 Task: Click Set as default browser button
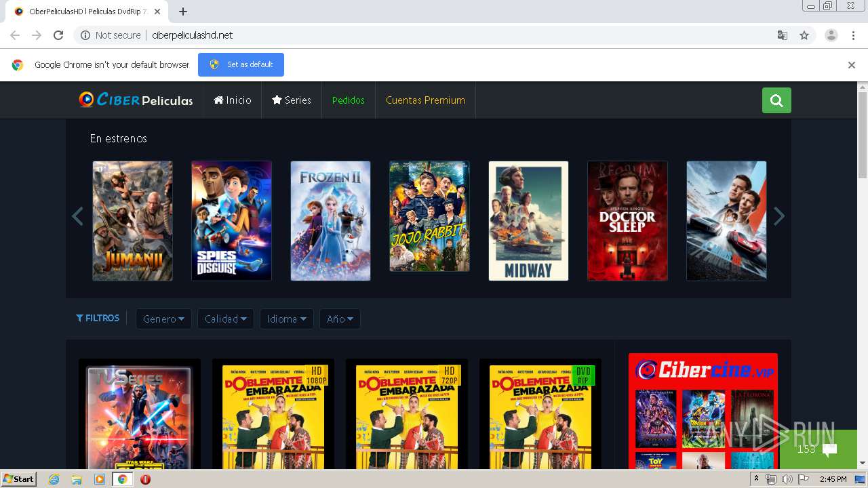point(241,64)
